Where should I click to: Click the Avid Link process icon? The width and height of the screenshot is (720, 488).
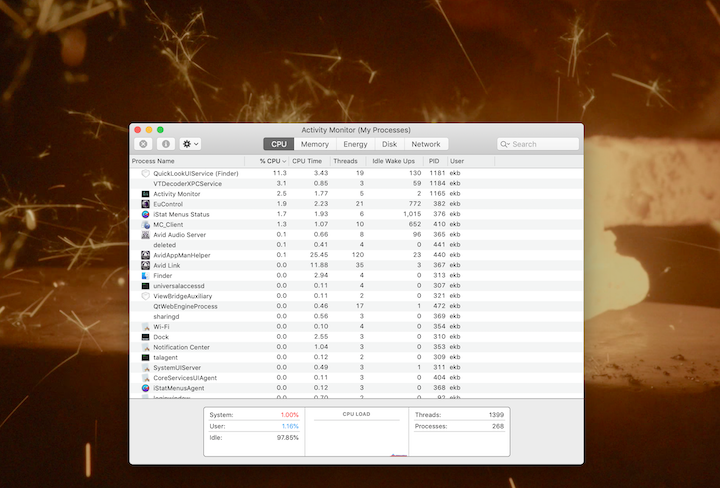tap(146, 265)
